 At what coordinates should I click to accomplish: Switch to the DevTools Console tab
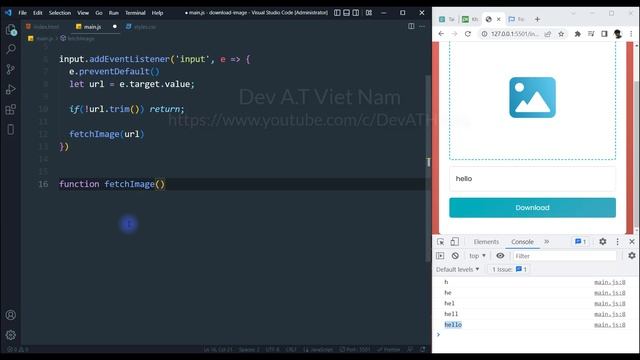point(522,242)
